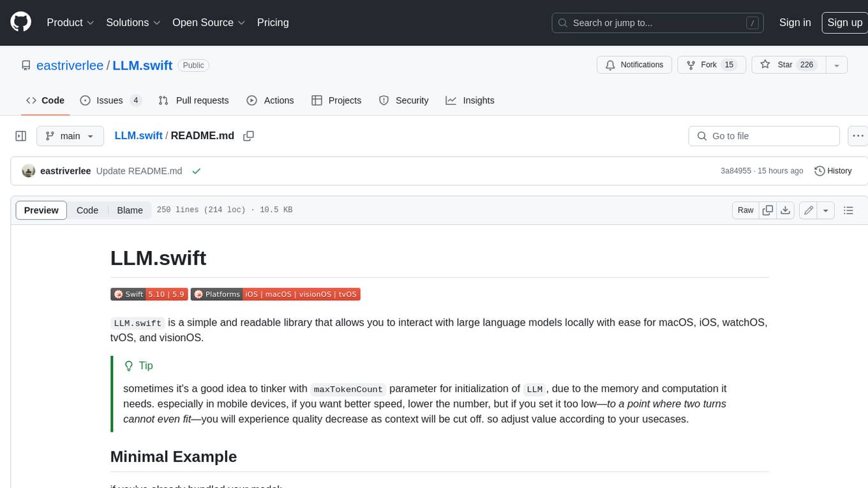Switch to the Pull requests tab

tap(193, 100)
